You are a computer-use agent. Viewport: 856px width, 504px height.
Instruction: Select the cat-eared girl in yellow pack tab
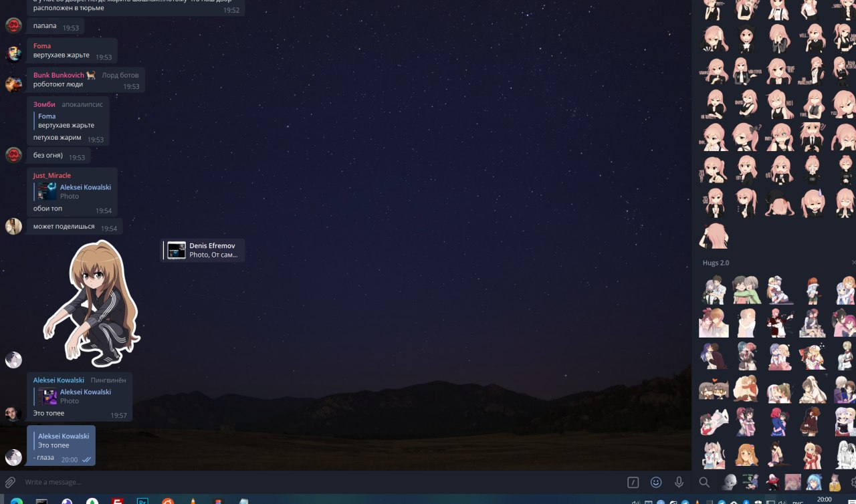pyautogui.click(x=835, y=482)
